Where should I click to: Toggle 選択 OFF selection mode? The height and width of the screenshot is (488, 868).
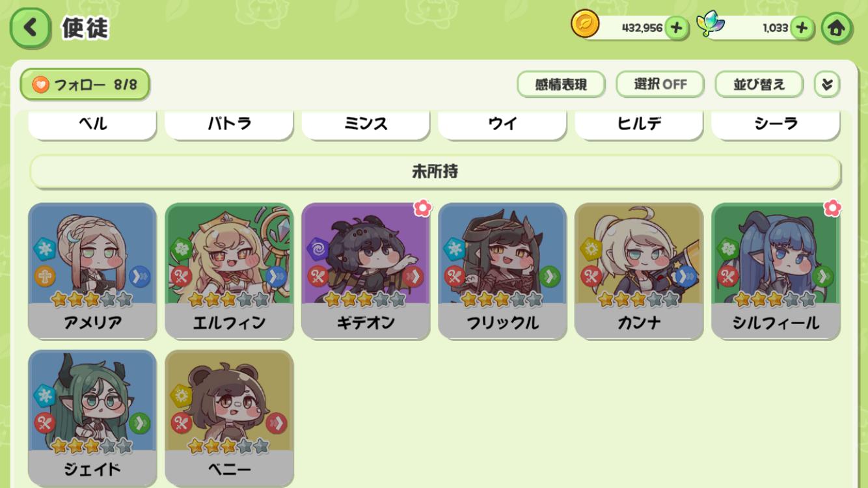tap(660, 85)
